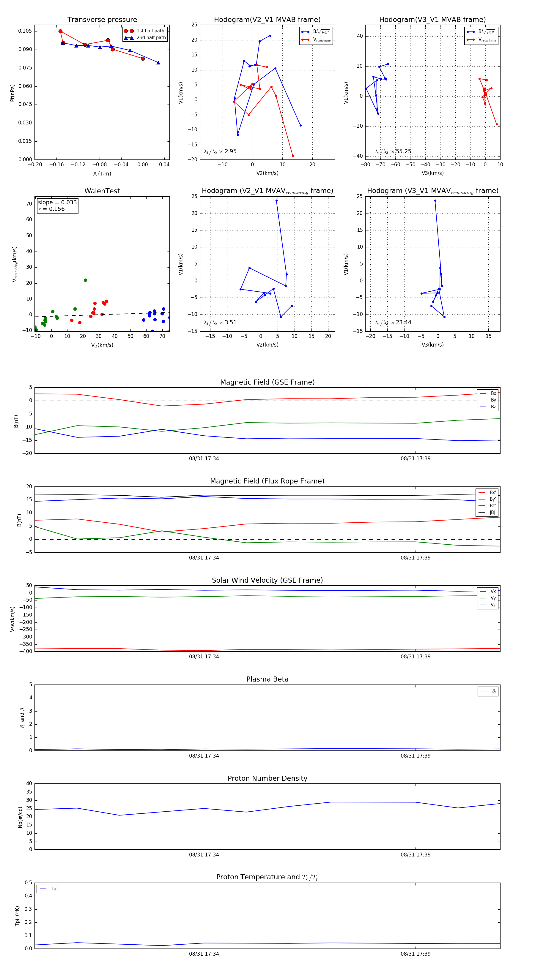
Task: Click the V3(km/s) label under the MVAV remaining hodogram
Action: click(x=432, y=345)
